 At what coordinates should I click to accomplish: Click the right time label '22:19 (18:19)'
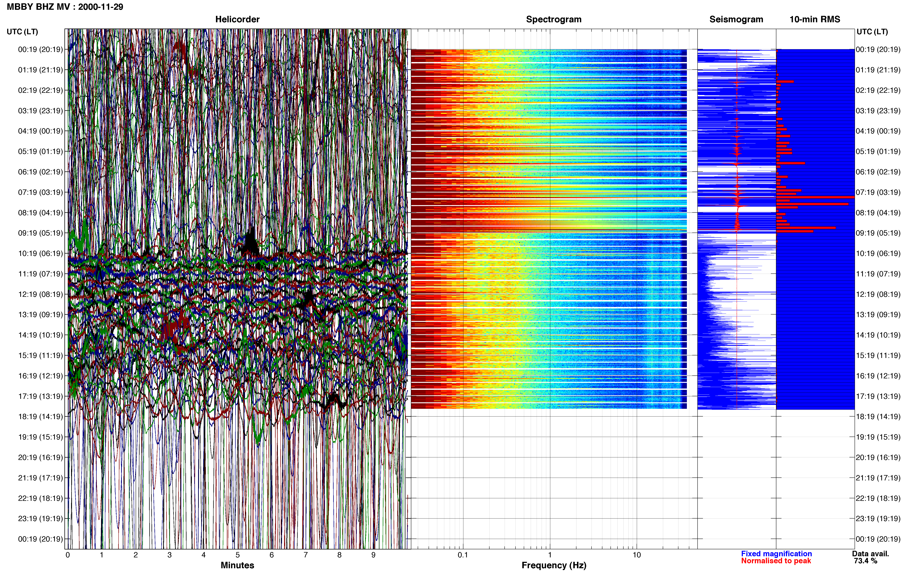click(x=878, y=498)
